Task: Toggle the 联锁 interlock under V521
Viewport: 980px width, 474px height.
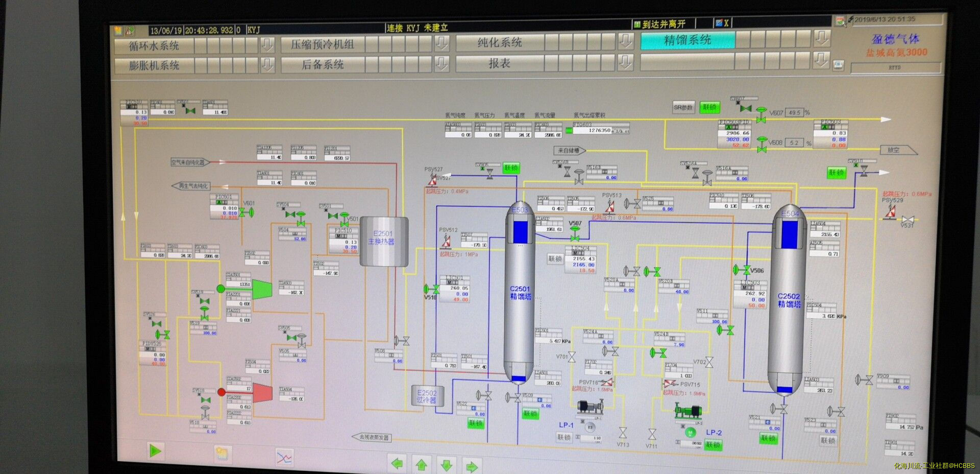Action: click(768, 438)
